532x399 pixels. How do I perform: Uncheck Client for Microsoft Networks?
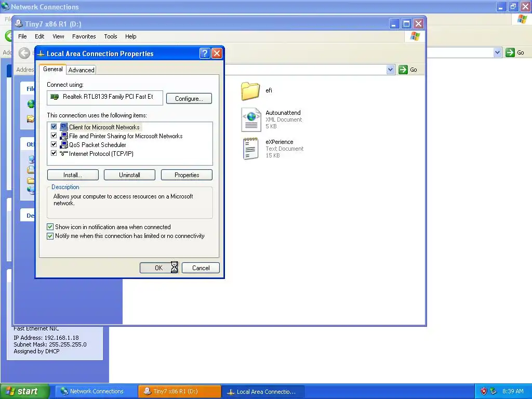pyautogui.click(x=54, y=127)
